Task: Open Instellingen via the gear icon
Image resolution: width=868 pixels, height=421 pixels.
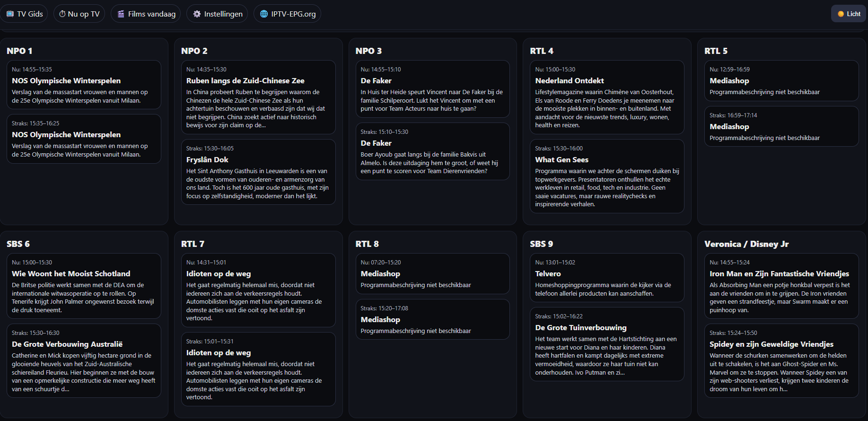Action: pos(197,14)
